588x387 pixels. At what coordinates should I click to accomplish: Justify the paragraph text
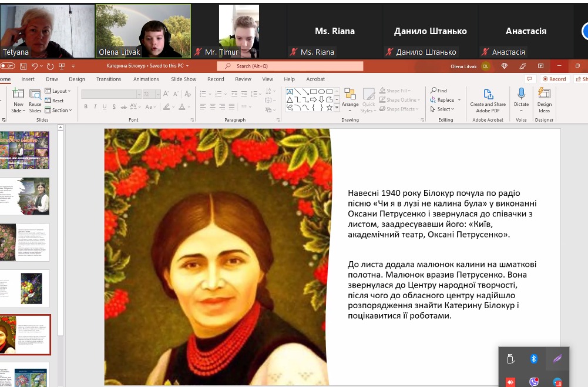click(232, 106)
